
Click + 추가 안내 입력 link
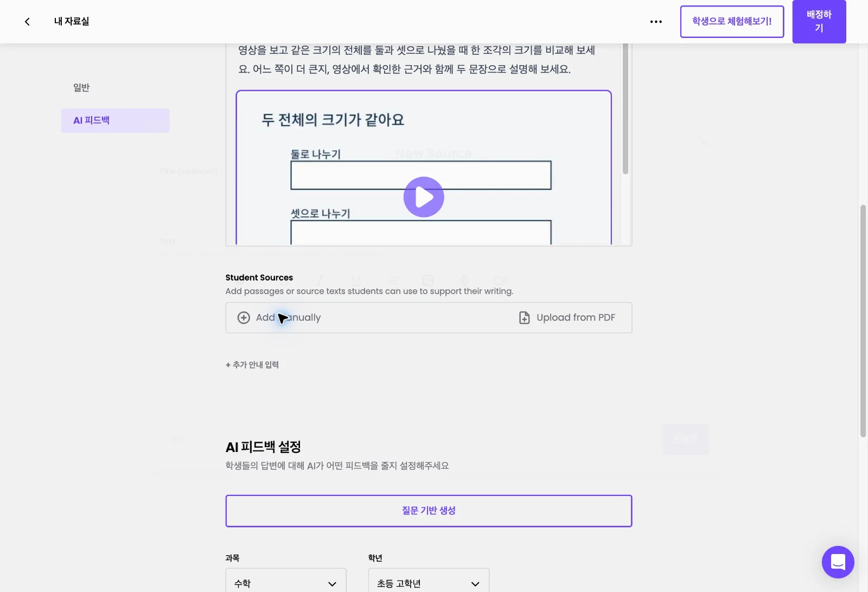tap(252, 365)
